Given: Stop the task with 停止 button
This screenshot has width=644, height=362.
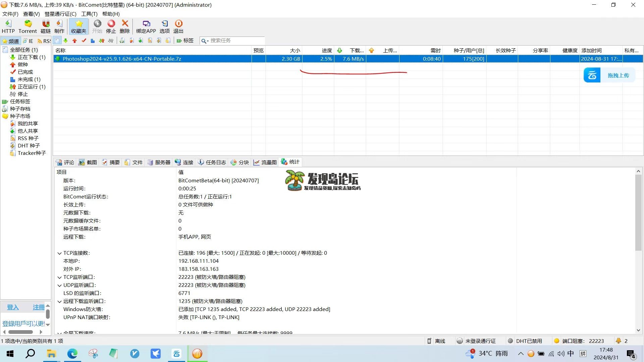Looking at the screenshot, I should (111, 26).
